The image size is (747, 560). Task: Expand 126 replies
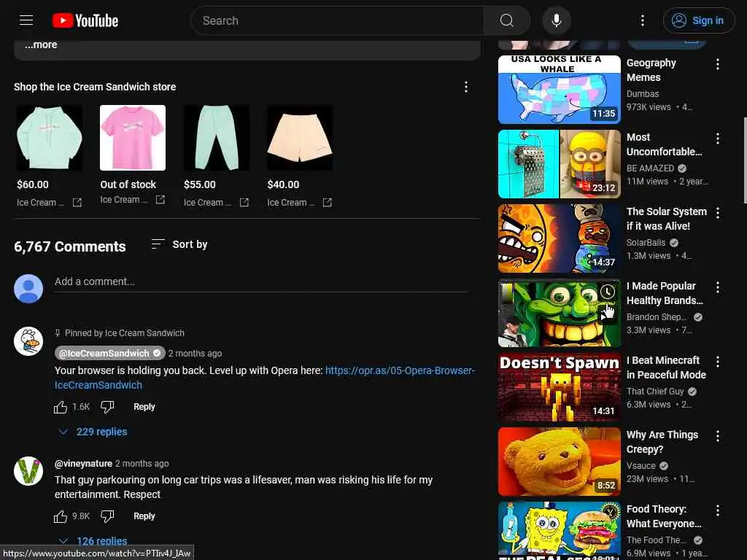93,541
